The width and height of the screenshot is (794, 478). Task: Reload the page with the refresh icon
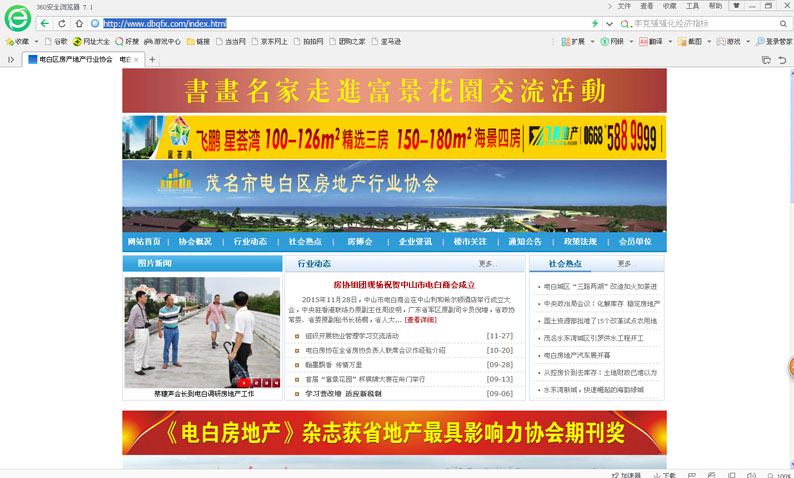62,23
